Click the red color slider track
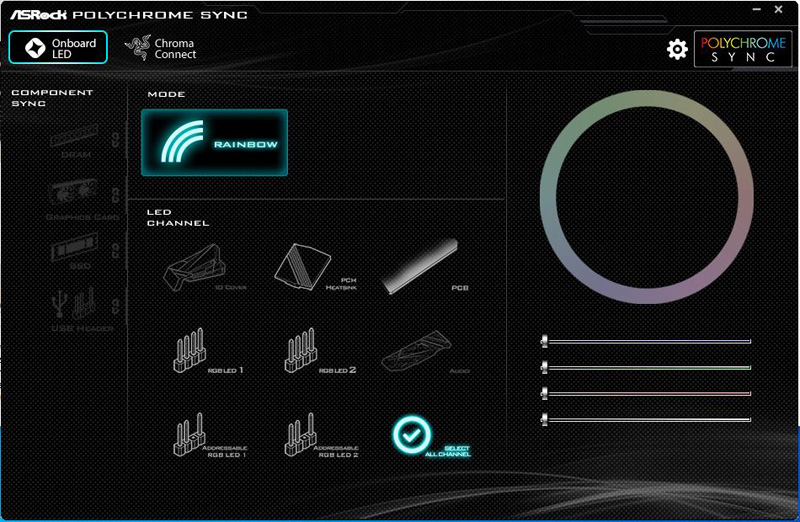Screen dimensions: 800x522 pos(649,393)
